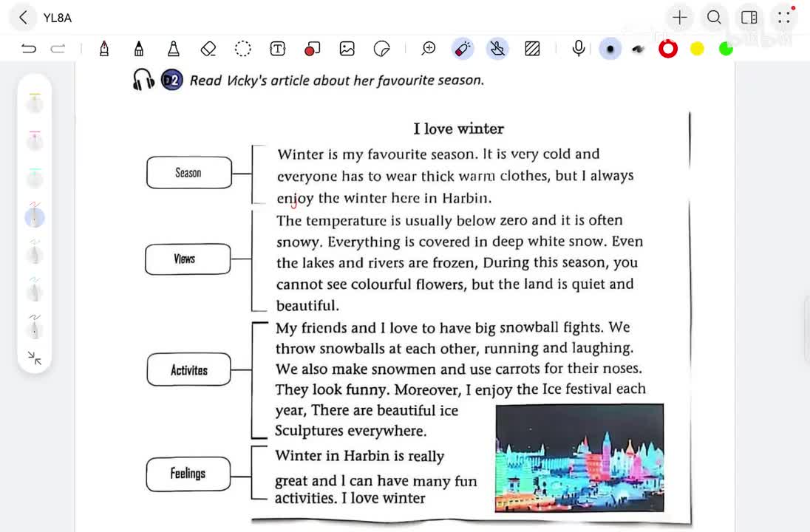810x532 pixels.
Task: Choose the black pen preset in sidebar
Action: click(x=35, y=327)
